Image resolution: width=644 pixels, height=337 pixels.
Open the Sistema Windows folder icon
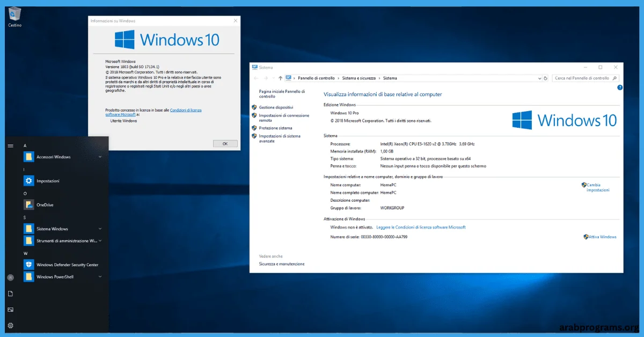point(28,229)
